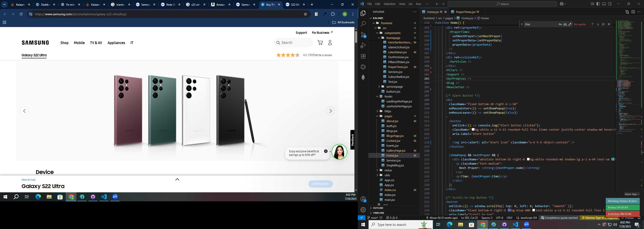Viewport: 644px width, 229px height.
Task: Click Open Changes icon above the editor
Action: click(x=627, y=12)
